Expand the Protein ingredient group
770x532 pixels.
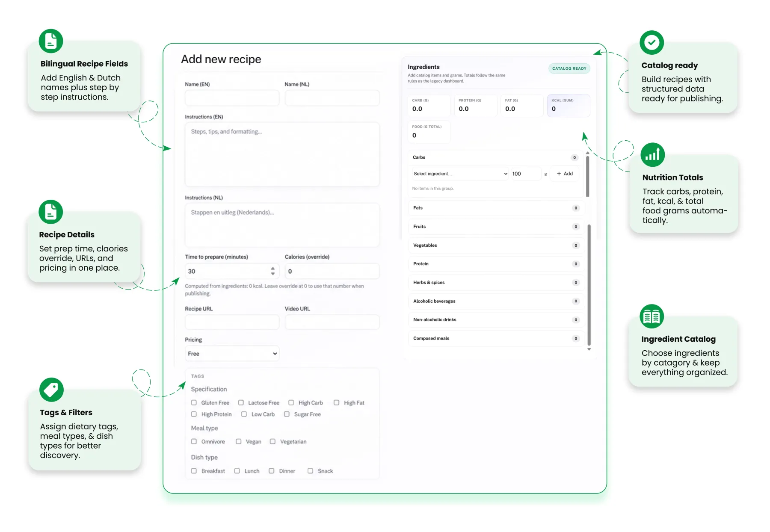click(x=496, y=264)
